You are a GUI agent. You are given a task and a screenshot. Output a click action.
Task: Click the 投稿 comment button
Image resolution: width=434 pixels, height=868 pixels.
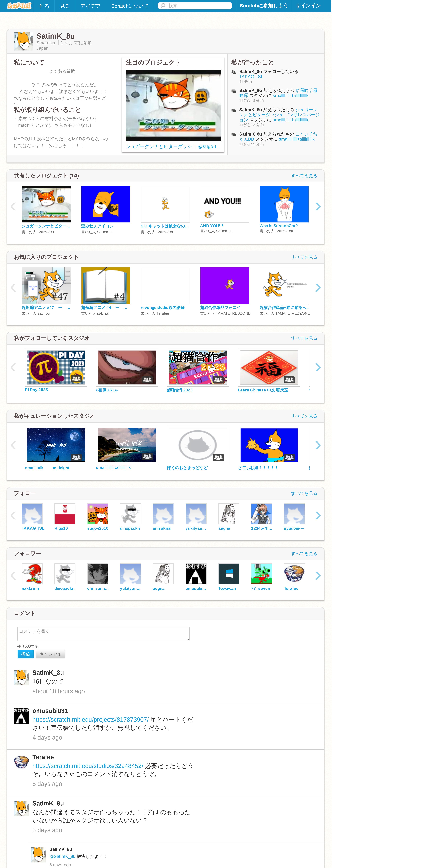(26, 654)
